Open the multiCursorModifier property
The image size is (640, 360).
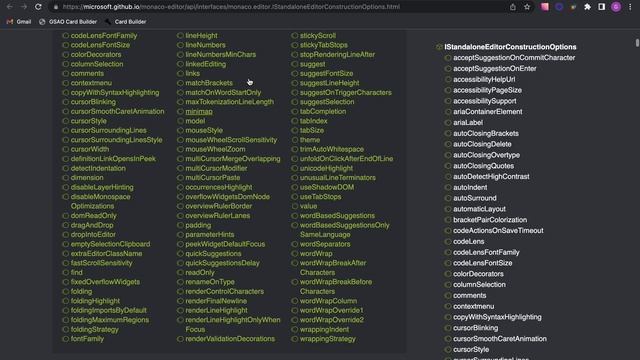pyautogui.click(x=216, y=168)
